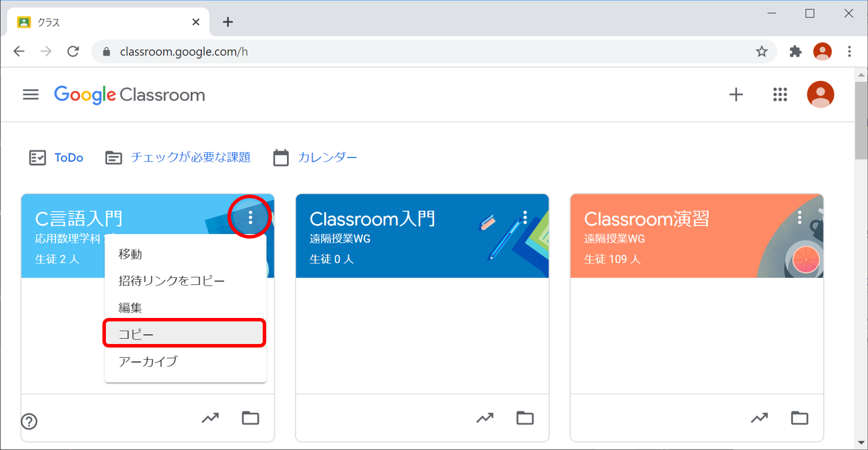Open the Chrome profile avatar
Viewport: 868px width, 450px height.
(x=822, y=52)
